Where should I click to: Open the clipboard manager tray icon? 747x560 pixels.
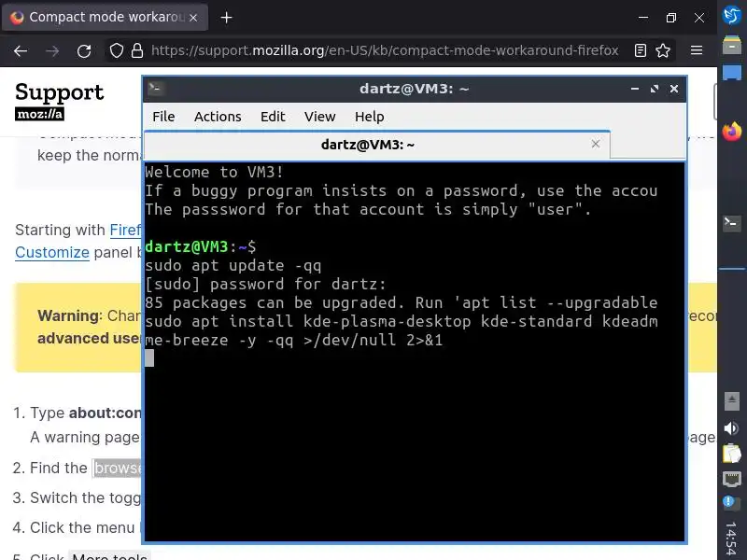point(732,454)
